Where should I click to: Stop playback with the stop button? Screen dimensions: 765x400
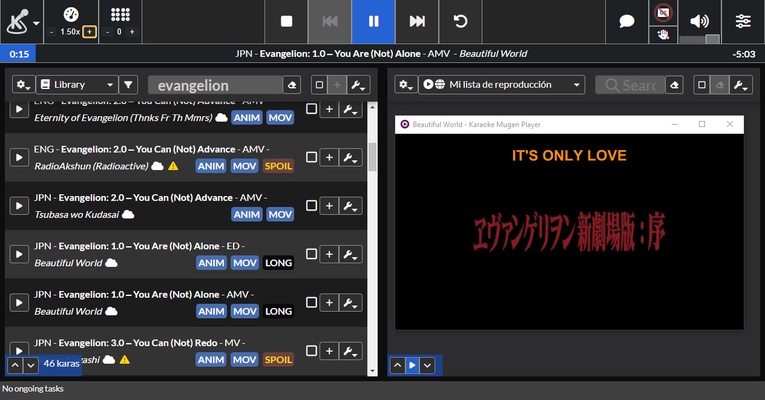(286, 21)
